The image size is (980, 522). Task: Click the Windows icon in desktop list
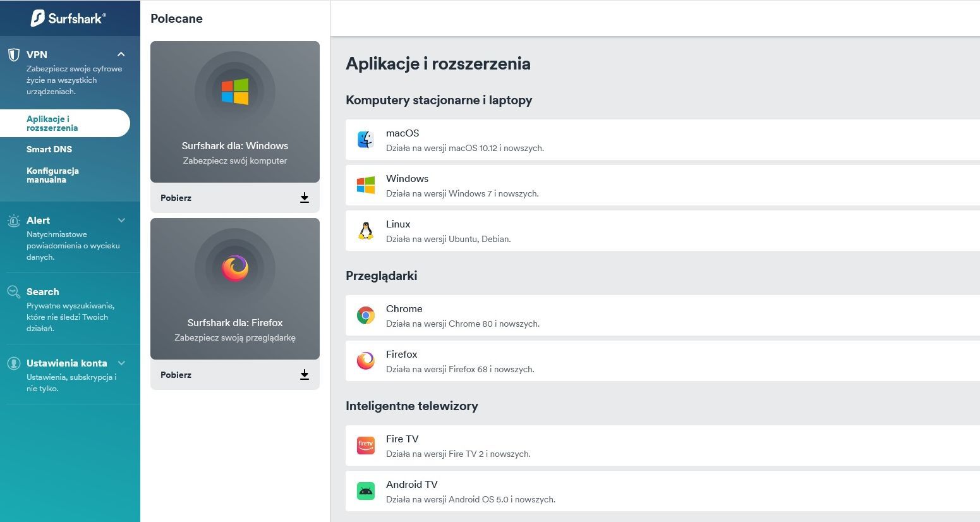coord(366,185)
